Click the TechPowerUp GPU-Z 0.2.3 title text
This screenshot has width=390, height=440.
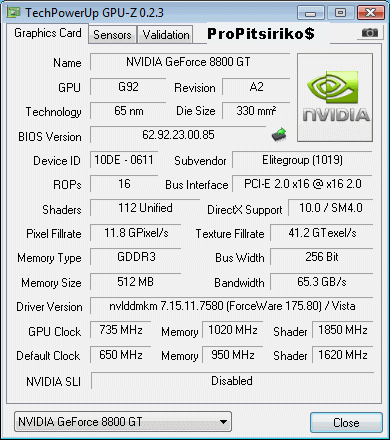(94, 13)
